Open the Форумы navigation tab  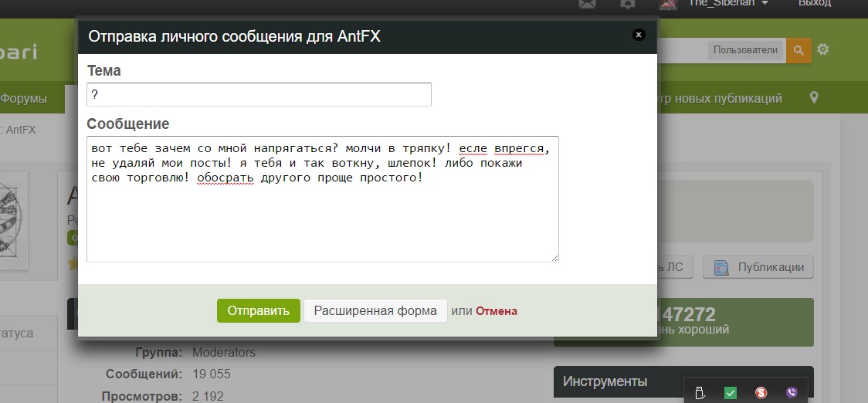click(23, 98)
